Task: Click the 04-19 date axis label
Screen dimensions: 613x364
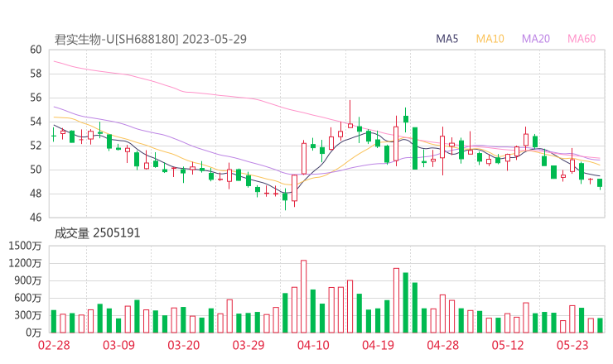Action: click(x=378, y=345)
